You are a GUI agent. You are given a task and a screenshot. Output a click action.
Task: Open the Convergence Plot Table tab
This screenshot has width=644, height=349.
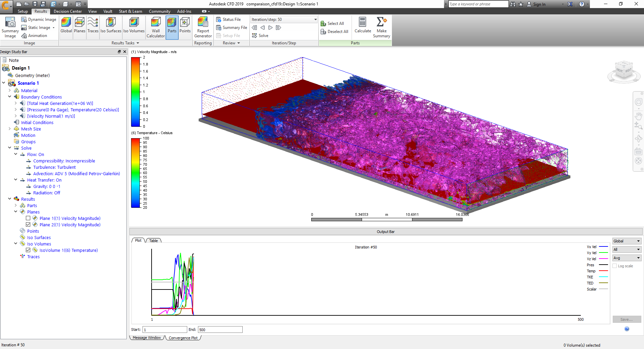[x=153, y=240]
